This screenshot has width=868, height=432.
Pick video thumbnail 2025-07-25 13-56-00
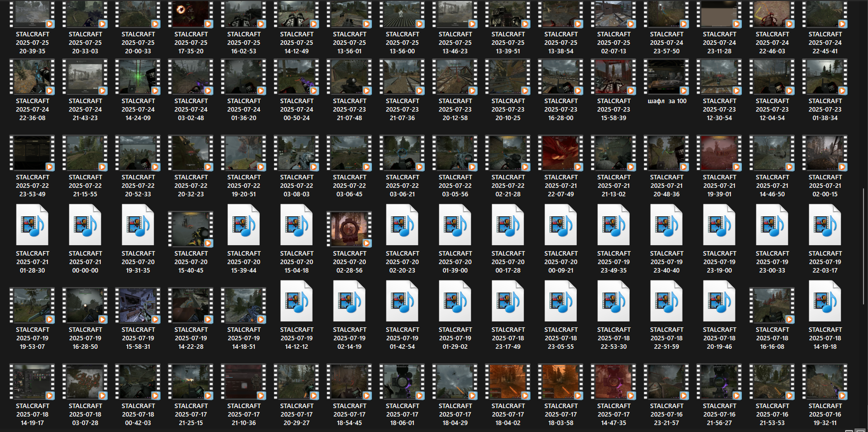pyautogui.click(x=402, y=14)
